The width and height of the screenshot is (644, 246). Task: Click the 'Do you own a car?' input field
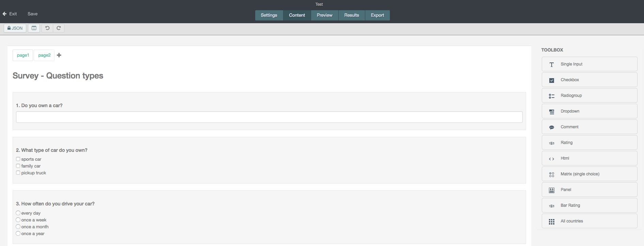[269, 117]
